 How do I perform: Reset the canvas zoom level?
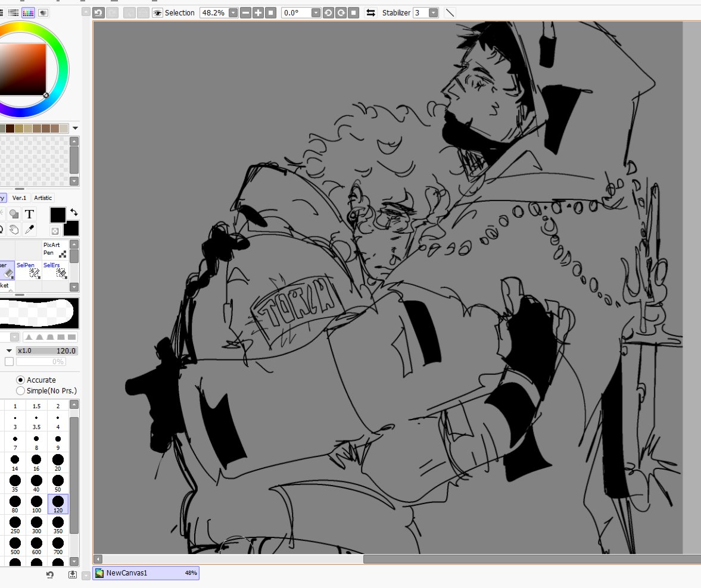(x=270, y=12)
